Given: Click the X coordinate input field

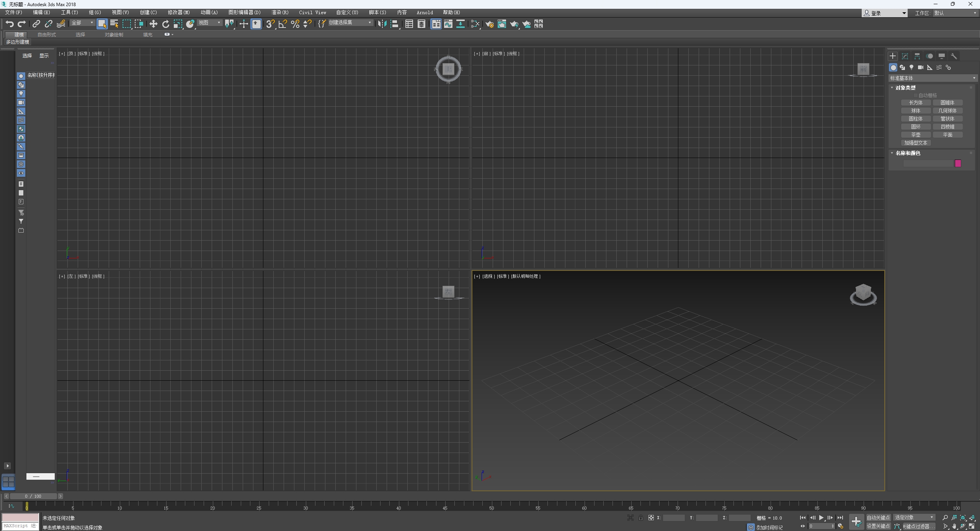Looking at the screenshot, I should 673,518.
